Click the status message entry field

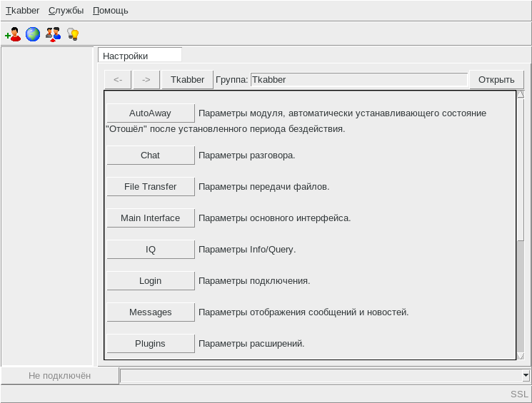click(321, 376)
